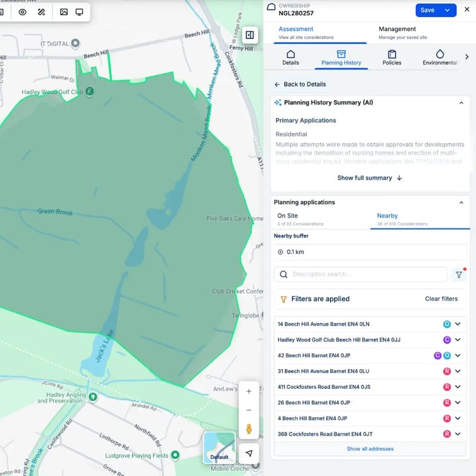Image resolution: width=476 pixels, height=476 pixels.
Task: Collapse the side panel using the panel toggle icon
Action: pos(250,35)
